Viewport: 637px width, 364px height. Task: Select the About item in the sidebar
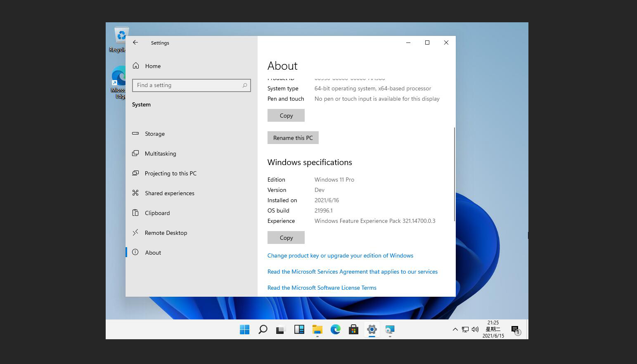[x=192, y=253]
